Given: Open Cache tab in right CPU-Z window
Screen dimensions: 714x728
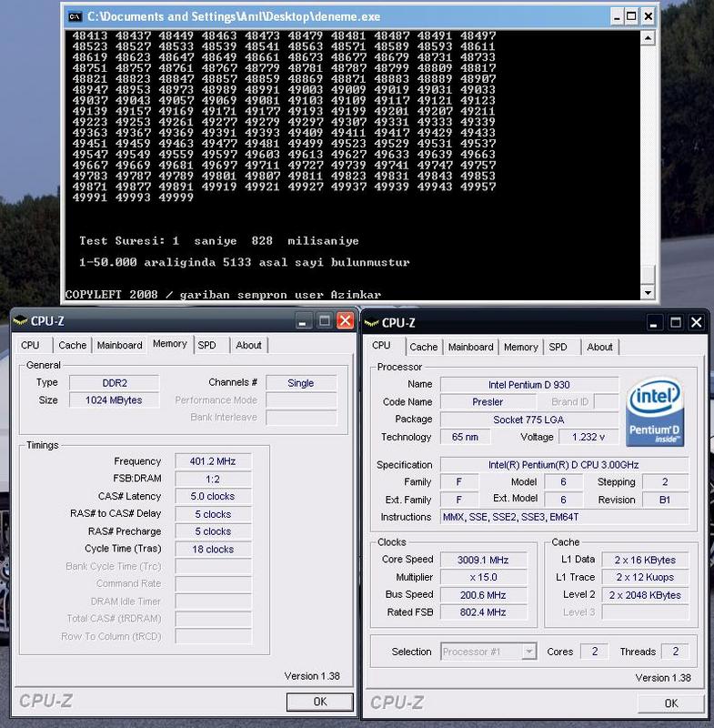Looking at the screenshot, I should pos(424,347).
